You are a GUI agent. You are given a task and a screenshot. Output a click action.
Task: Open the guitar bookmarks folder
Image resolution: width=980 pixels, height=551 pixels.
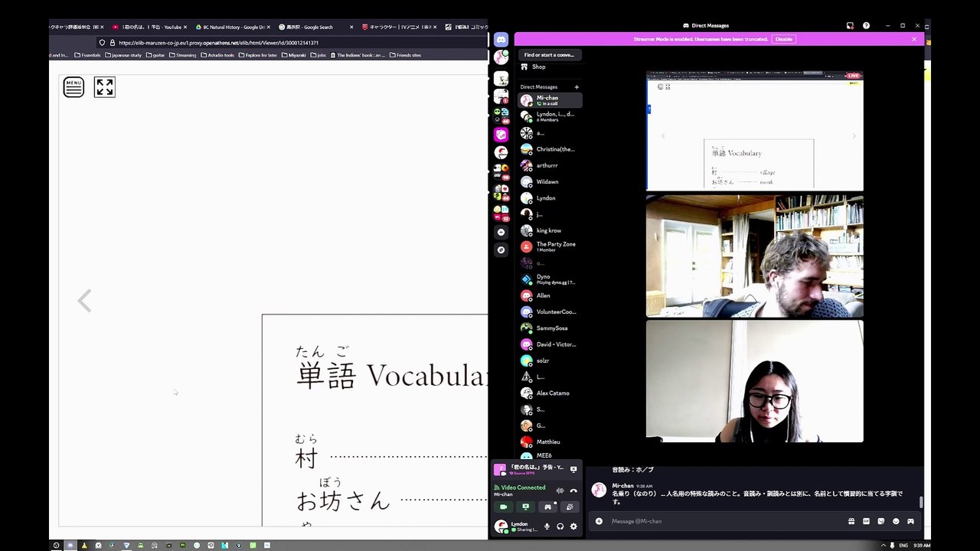pyautogui.click(x=155, y=55)
